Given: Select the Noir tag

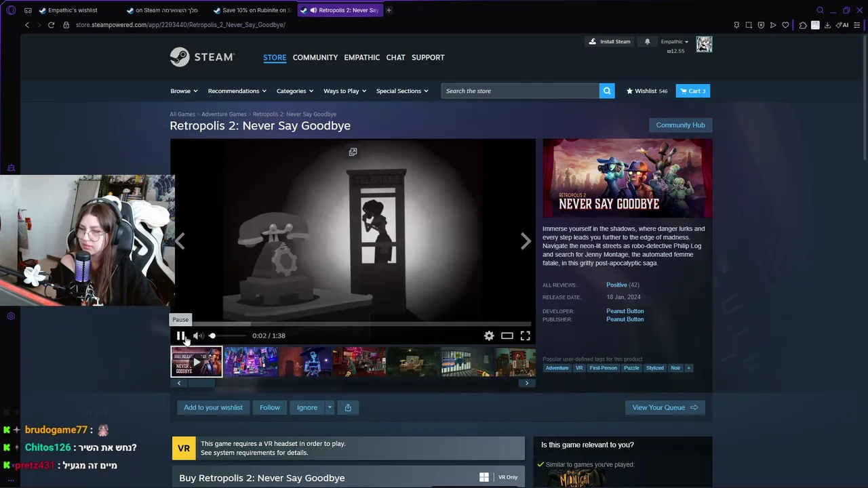Looking at the screenshot, I should coord(675,368).
